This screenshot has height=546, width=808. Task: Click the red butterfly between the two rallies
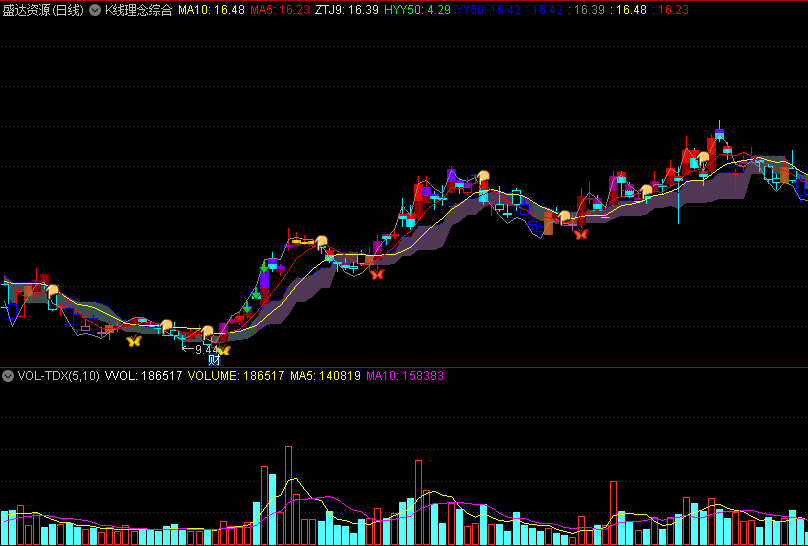pyautogui.click(x=377, y=274)
